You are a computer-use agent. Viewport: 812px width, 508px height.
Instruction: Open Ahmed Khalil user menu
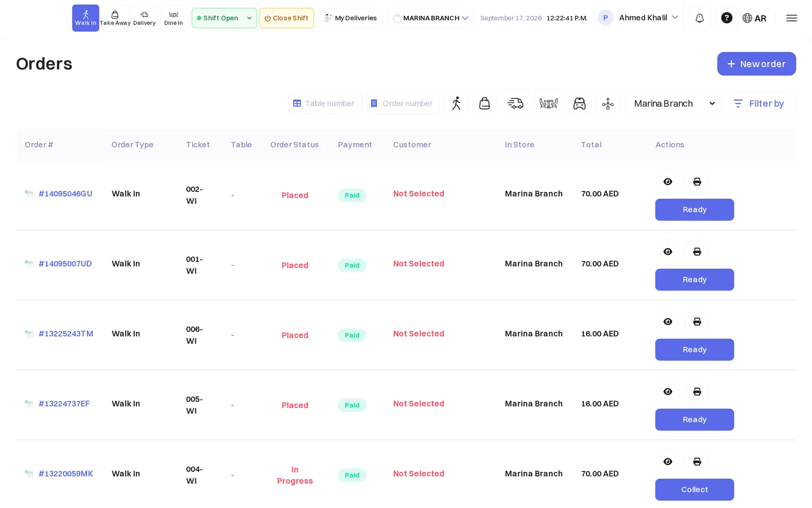(x=638, y=18)
